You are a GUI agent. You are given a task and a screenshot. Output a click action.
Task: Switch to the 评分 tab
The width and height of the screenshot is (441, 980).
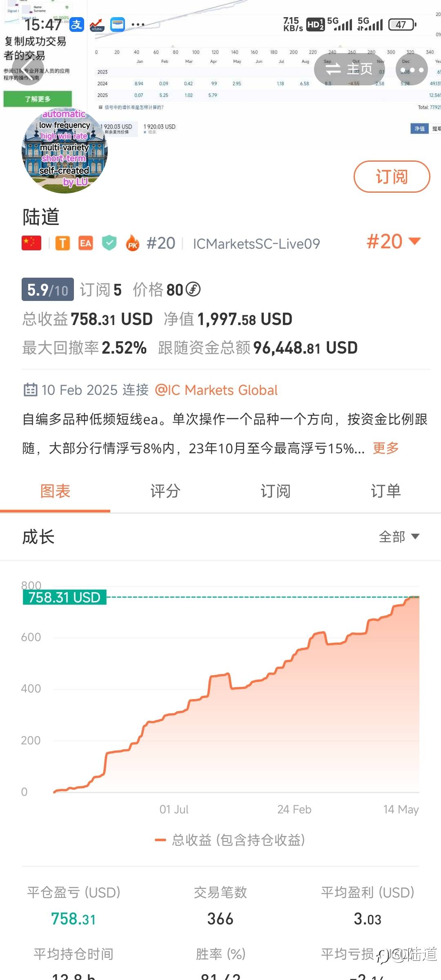click(x=165, y=491)
